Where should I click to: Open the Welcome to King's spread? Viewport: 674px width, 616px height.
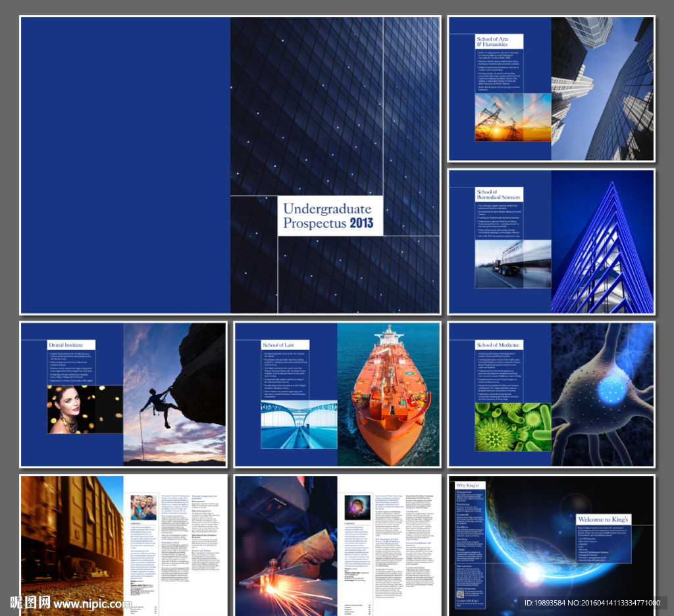(x=552, y=546)
